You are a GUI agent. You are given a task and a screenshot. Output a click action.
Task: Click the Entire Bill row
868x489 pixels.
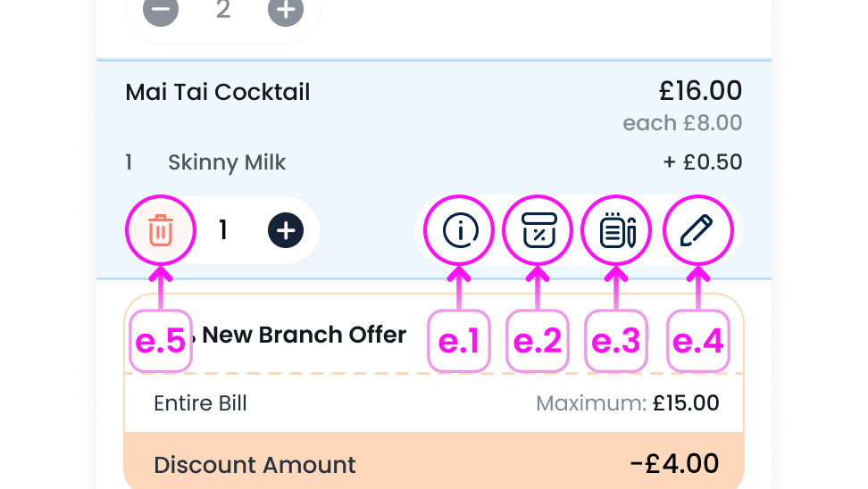click(x=201, y=403)
